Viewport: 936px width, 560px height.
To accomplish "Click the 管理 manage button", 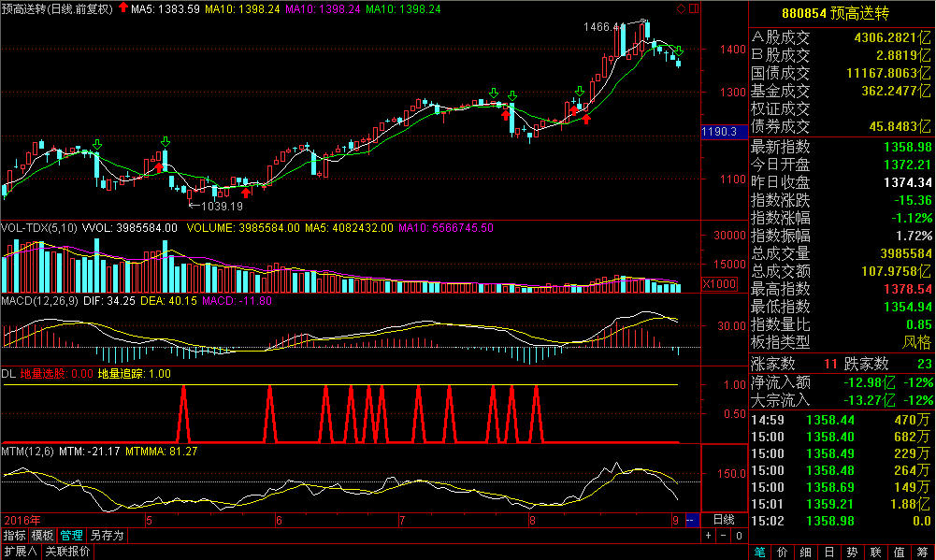I will click(x=71, y=536).
